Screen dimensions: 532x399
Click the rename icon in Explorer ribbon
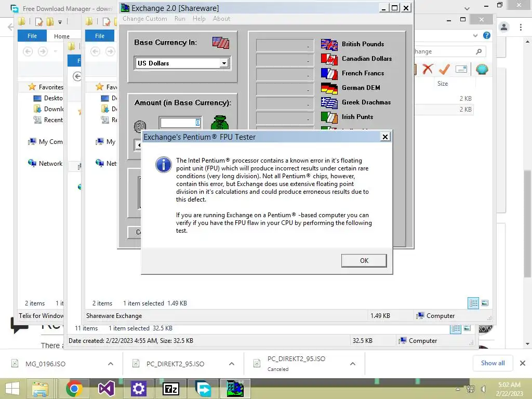click(461, 69)
